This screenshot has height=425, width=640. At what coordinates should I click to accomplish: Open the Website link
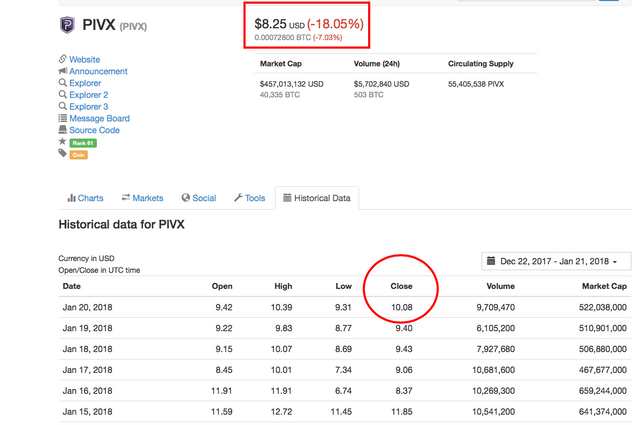tap(84, 60)
